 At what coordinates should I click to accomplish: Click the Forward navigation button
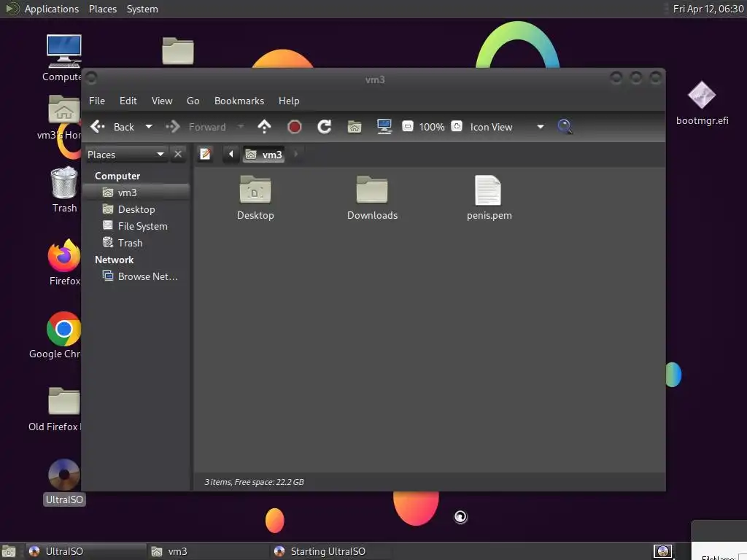click(196, 127)
